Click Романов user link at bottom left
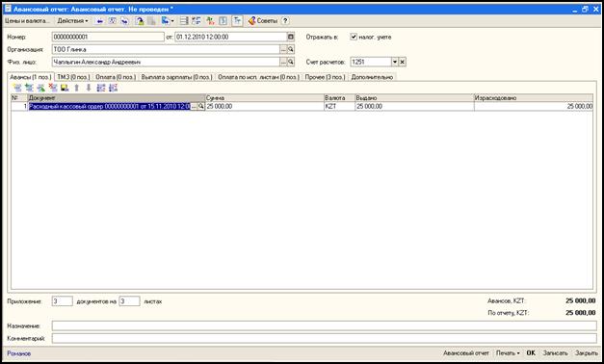604x364 pixels. (x=19, y=353)
